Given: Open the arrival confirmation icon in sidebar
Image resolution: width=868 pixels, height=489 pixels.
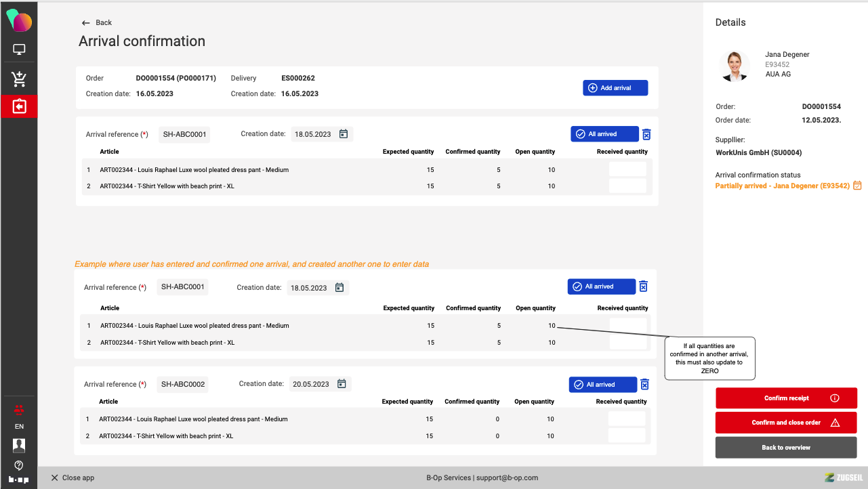Looking at the screenshot, I should pos(19,106).
